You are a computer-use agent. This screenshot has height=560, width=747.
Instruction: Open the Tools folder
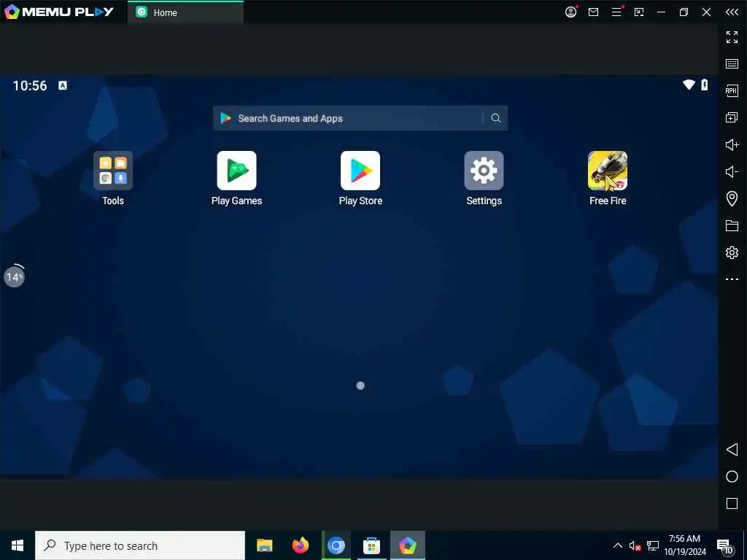coord(113,171)
